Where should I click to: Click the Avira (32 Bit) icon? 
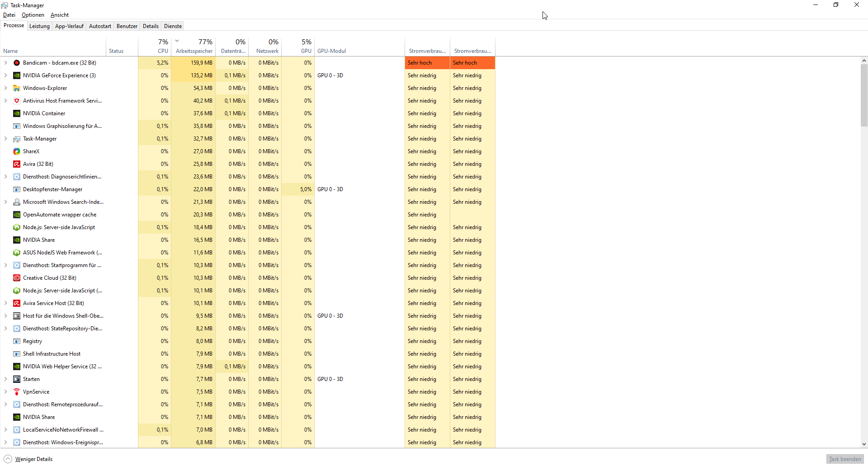point(17,164)
